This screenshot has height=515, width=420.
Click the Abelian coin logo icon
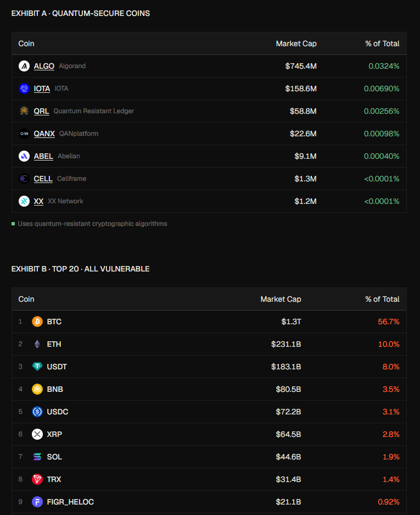point(24,156)
